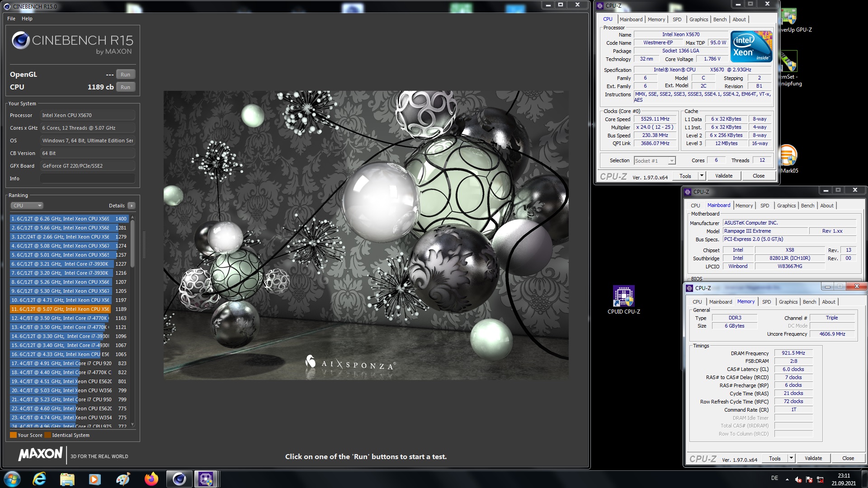Viewport: 868px width, 488px height.
Task: Click the MAXON logo at bottom left
Action: pos(40,454)
